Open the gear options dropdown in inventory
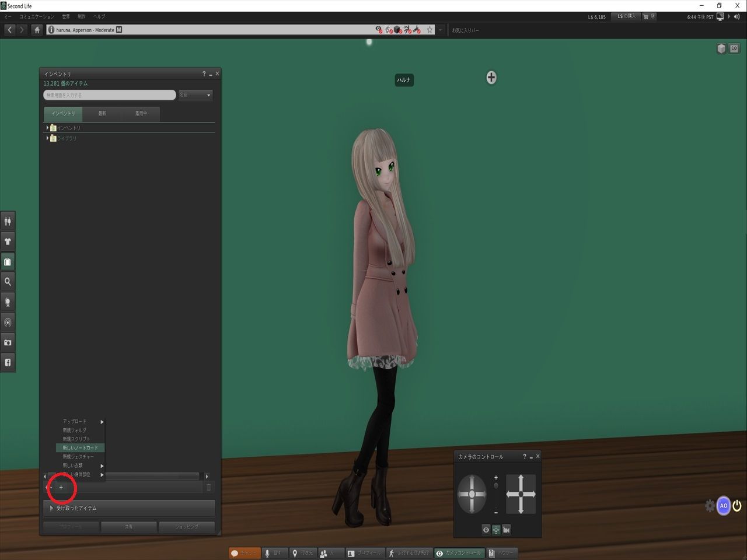The image size is (747, 560). (49, 487)
